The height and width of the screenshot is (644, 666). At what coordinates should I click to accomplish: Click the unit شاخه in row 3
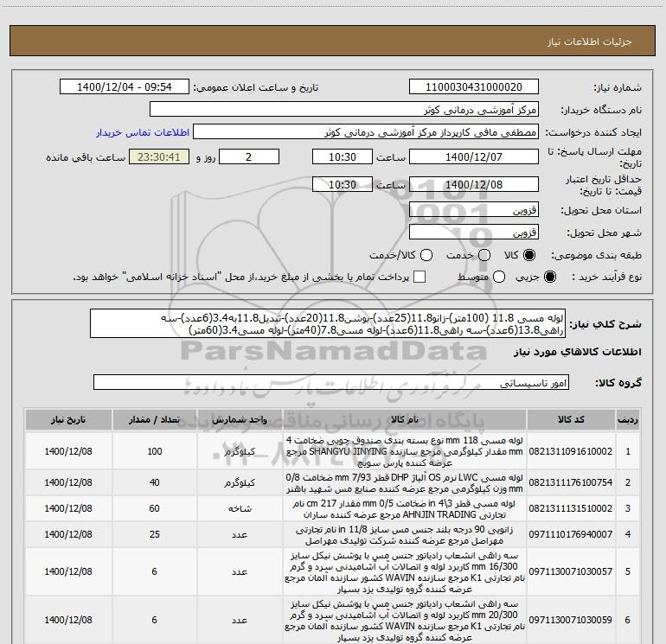point(240,508)
